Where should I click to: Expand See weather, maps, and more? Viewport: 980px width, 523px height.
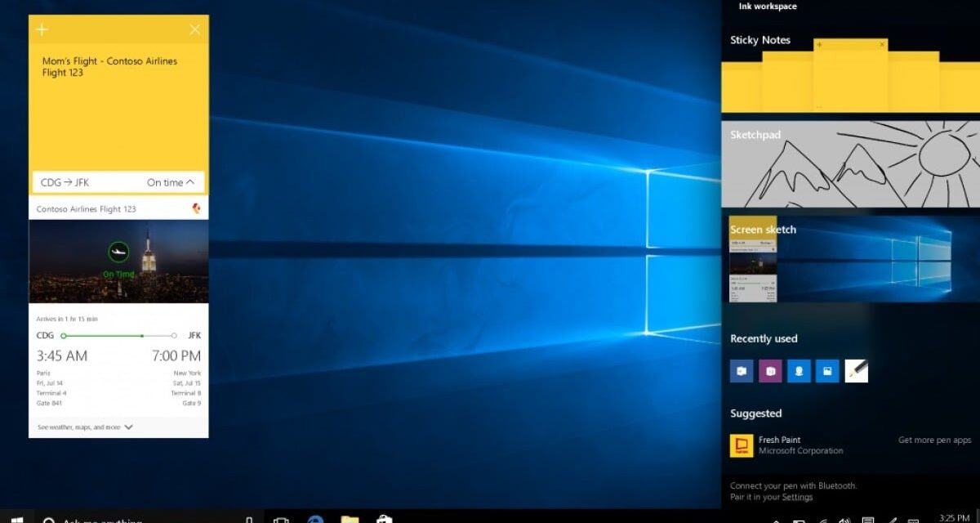click(86, 427)
